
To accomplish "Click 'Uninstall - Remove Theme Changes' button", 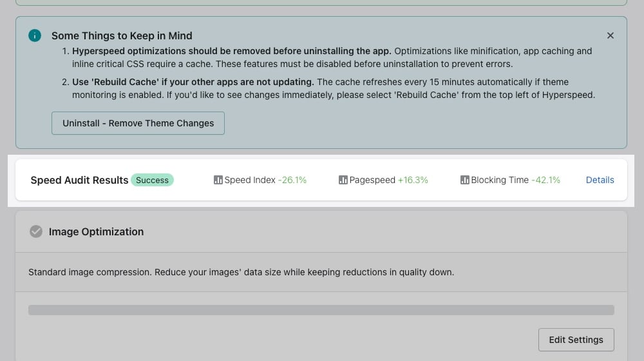I will (138, 123).
